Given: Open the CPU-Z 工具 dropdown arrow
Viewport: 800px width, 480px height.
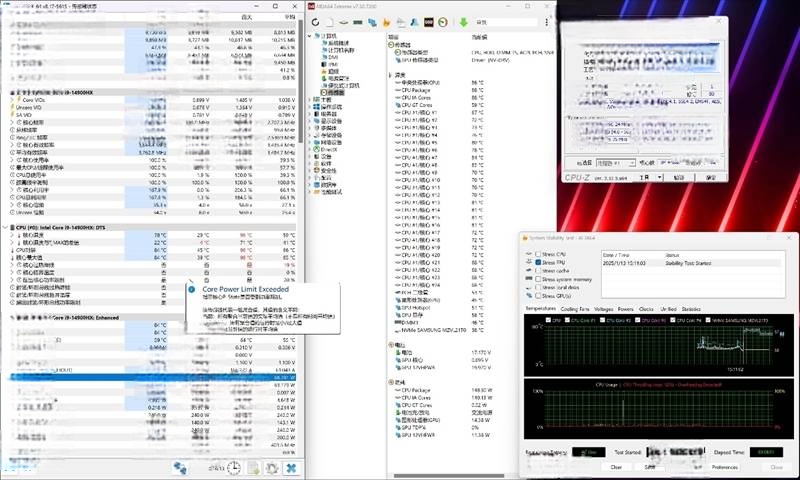Looking at the screenshot, I should [x=659, y=177].
